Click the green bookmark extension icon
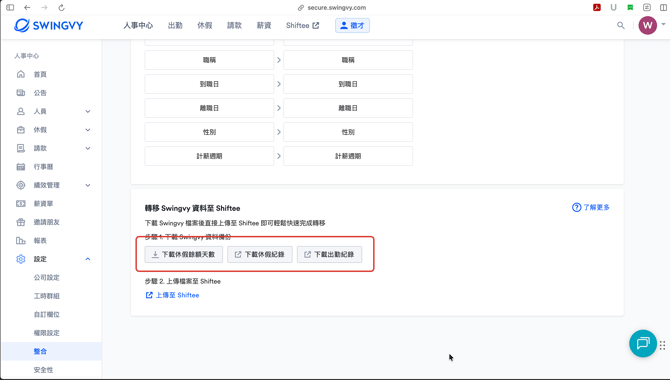Screen dimensions: 670x380 (630, 7)
